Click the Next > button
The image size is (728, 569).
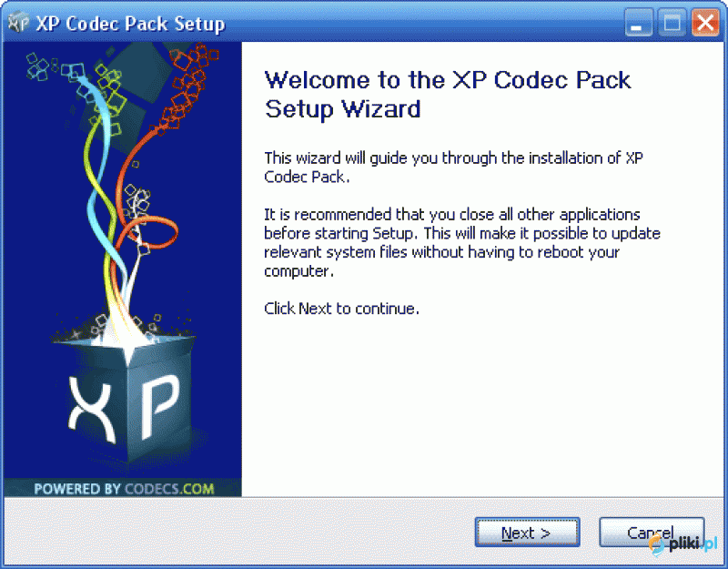527,533
